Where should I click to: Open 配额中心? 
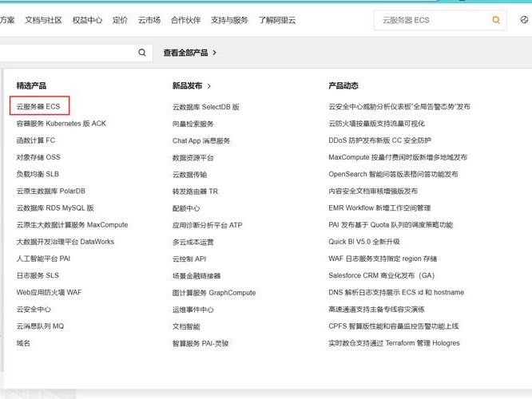point(186,208)
